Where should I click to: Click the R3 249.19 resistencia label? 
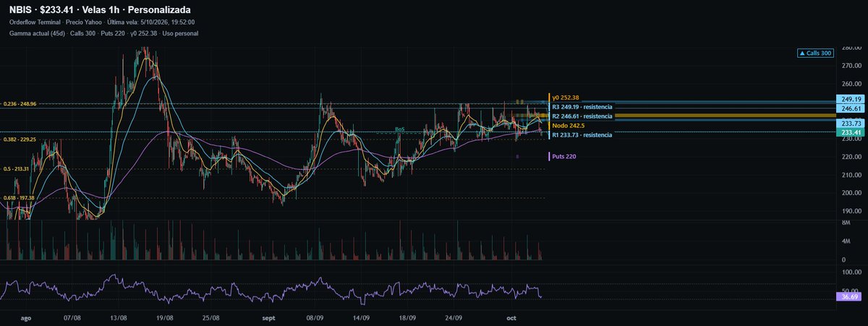pyautogui.click(x=583, y=106)
